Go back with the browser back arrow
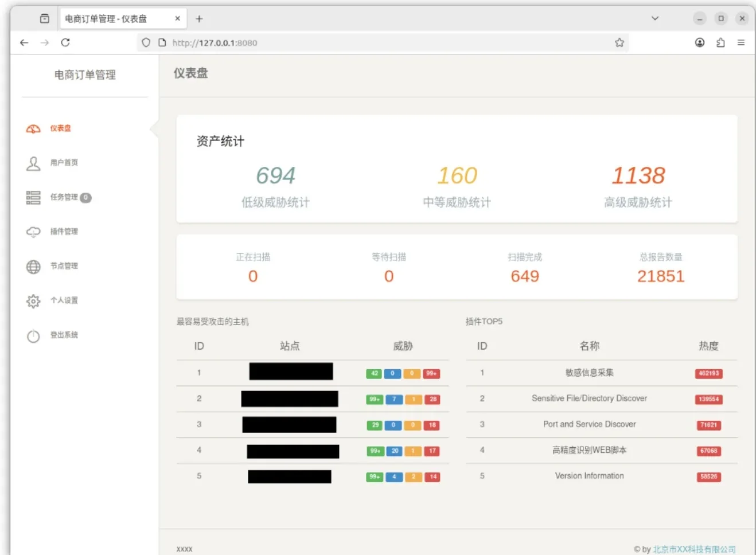 (24, 42)
